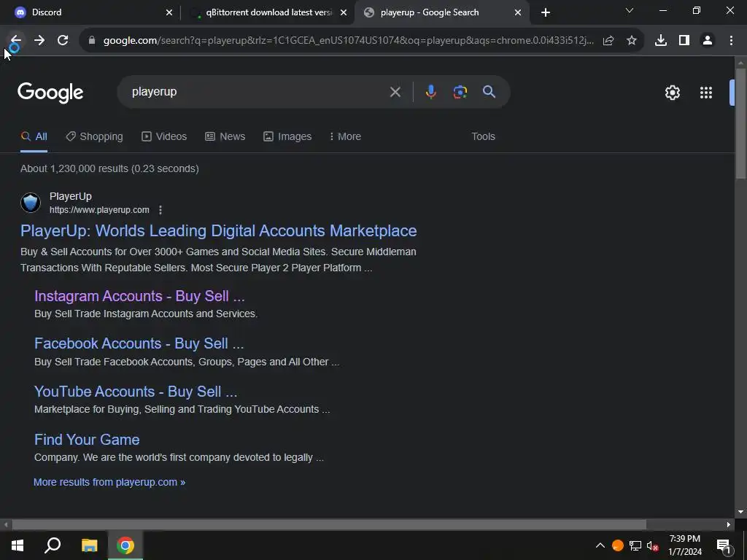
Task: Open the Google apps grid
Action: [x=706, y=93]
